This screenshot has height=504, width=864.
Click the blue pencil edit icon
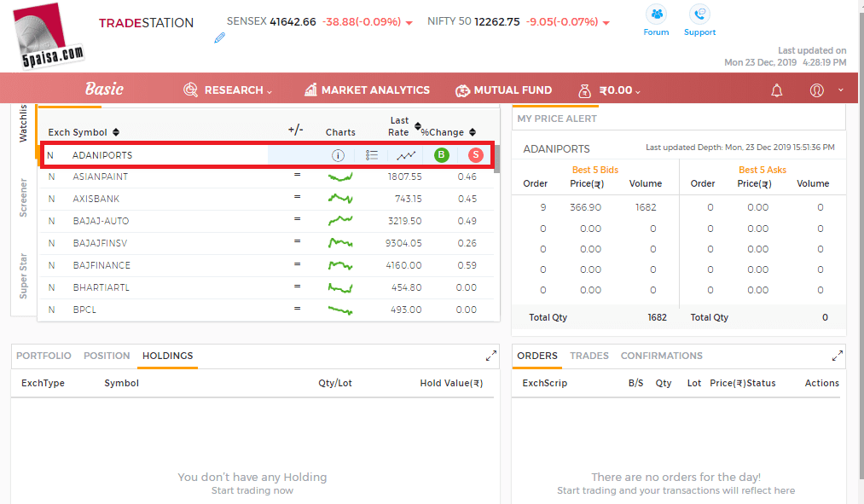pyautogui.click(x=220, y=38)
